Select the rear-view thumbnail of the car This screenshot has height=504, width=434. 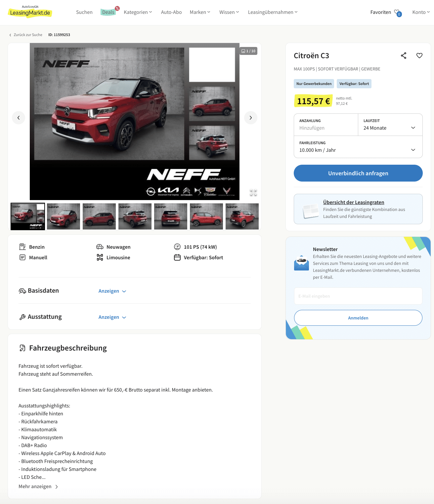pos(171,216)
